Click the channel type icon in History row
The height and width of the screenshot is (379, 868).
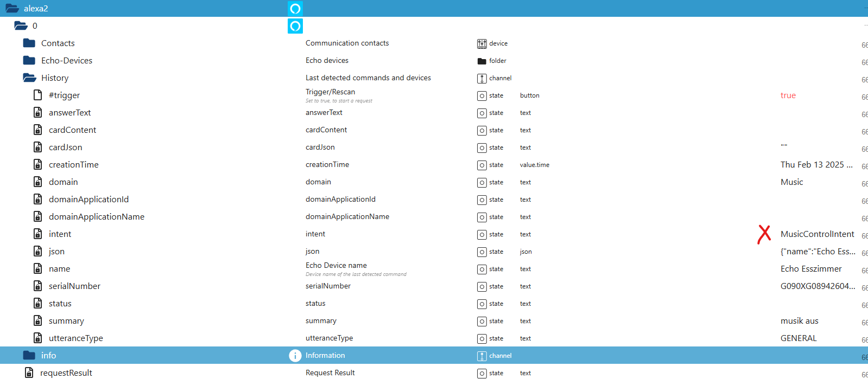click(482, 79)
